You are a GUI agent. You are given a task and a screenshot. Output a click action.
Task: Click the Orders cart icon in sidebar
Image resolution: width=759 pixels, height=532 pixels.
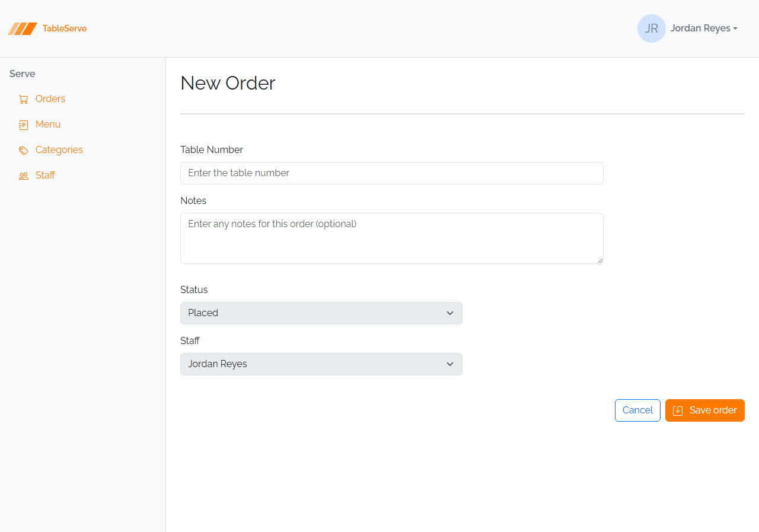(x=24, y=99)
